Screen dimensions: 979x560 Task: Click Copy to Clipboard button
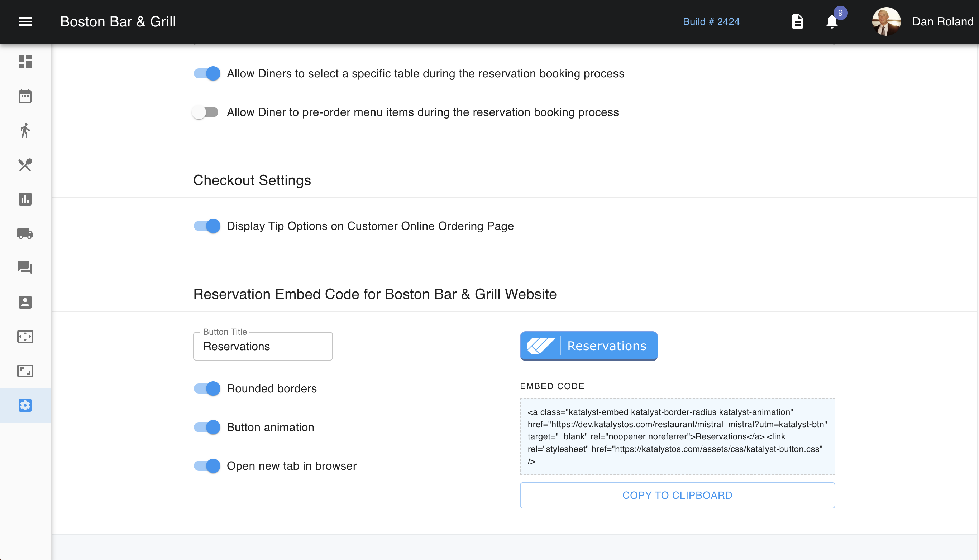(677, 496)
